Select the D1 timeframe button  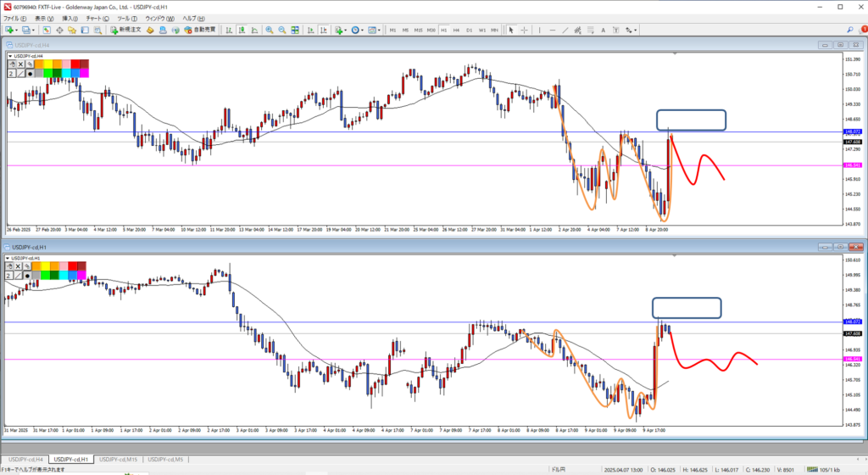469,30
